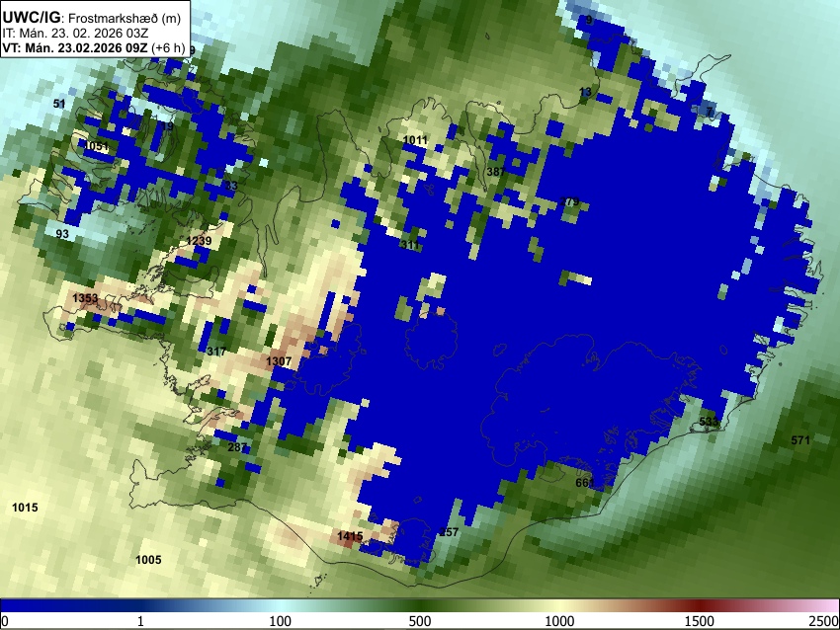Click the map value 571
The height and width of the screenshot is (630, 840).
800,440
